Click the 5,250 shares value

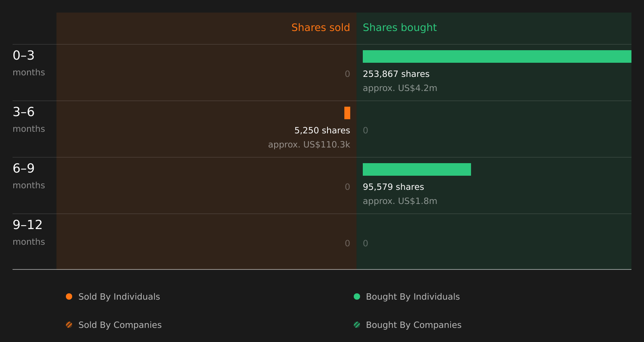click(x=322, y=131)
